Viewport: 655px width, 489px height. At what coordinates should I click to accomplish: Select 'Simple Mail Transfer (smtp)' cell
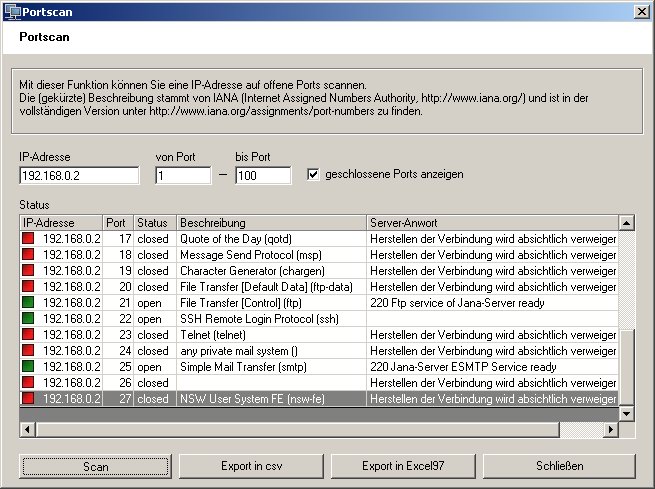click(x=272, y=367)
